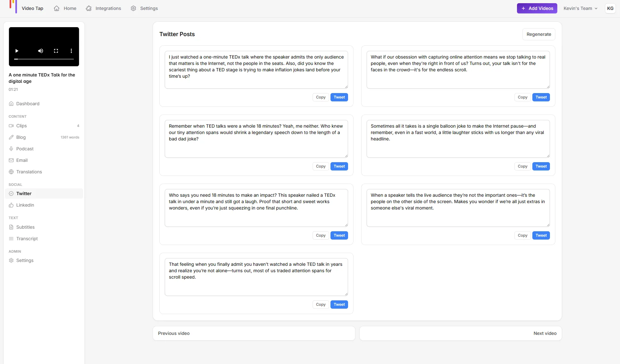Viewport: 620px width, 364px height.
Task: Select Twitter in the Social section
Action: click(44, 194)
